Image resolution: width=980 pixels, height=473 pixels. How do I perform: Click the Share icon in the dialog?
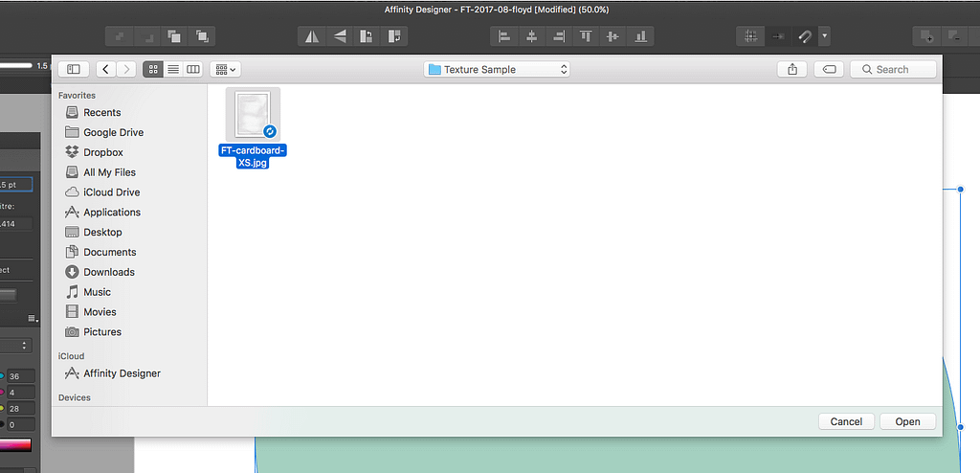pos(792,70)
